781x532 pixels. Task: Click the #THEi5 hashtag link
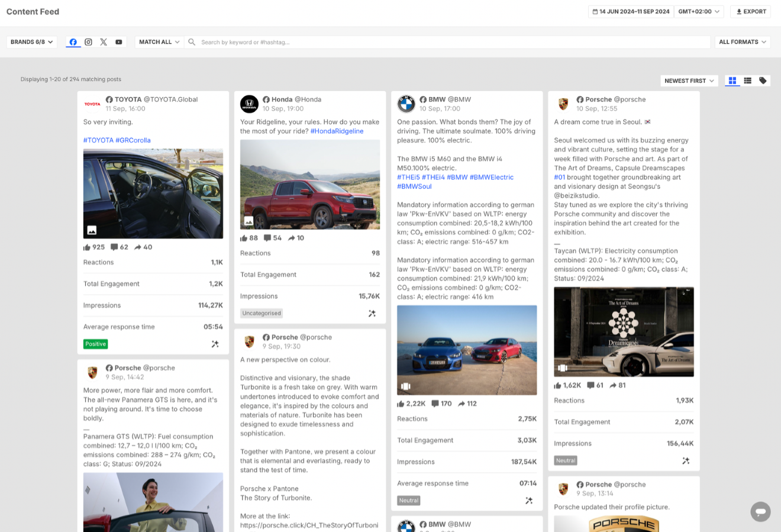tap(408, 177)
